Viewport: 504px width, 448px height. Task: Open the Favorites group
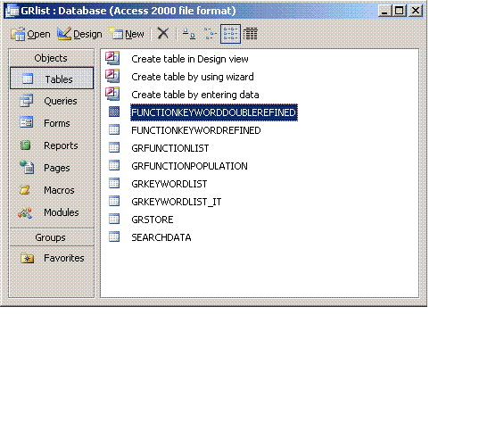coord(52,258)
